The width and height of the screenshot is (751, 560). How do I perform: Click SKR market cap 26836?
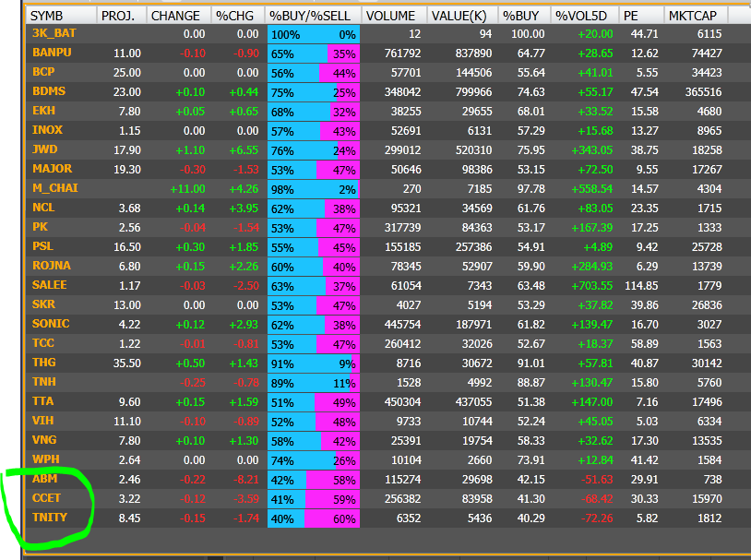tap(707, 305)
